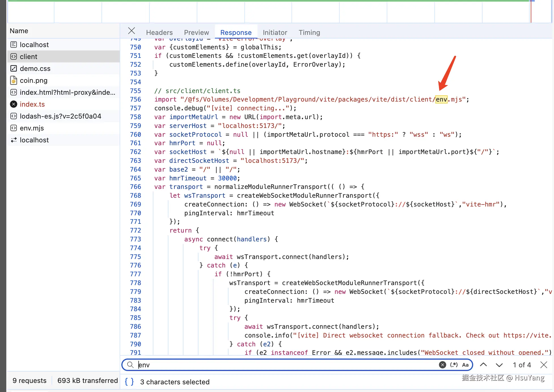554x392 pixels.
Task: Click inside the env search field
Action: [284, 365]
